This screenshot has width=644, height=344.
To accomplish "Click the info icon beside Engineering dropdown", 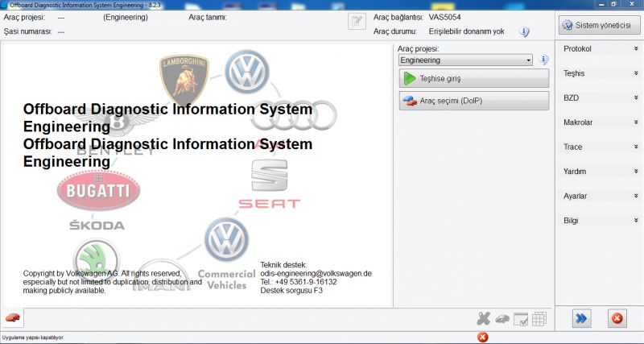I will [x=543, y=60].
